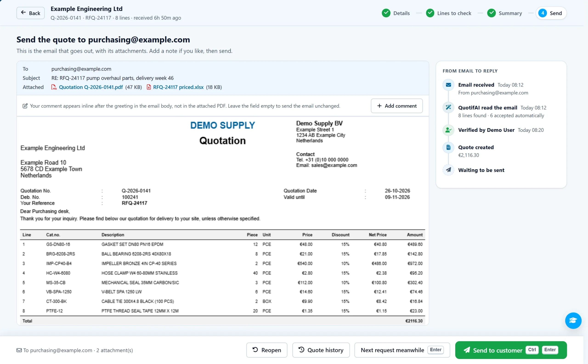Click the DEMO SUPPLY logo heading

coord(223,125)
